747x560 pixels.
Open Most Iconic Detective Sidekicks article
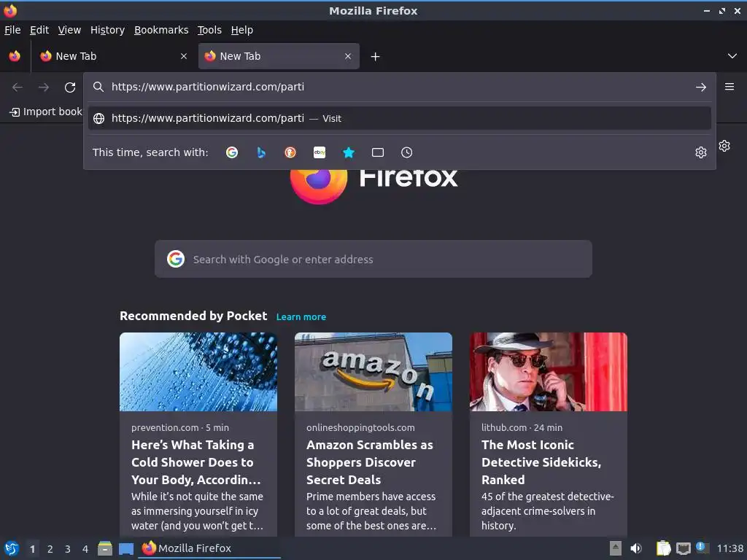click(x=541, y=462)
